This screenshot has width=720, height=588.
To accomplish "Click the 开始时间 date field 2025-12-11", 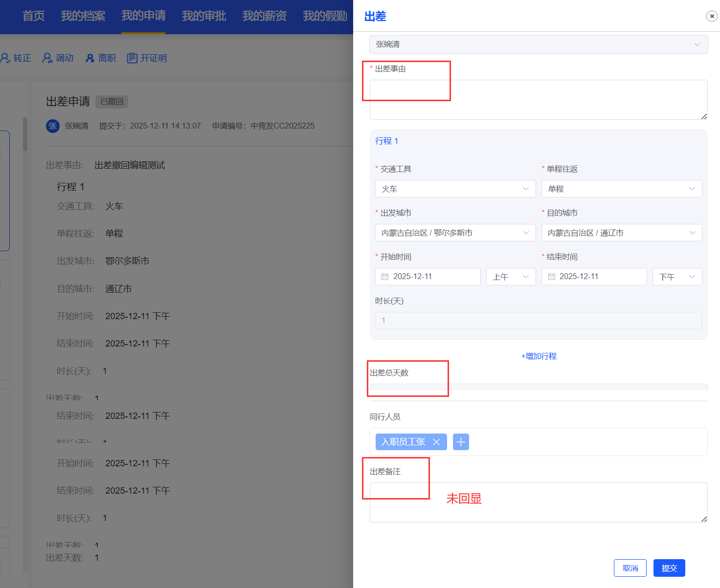I will point(428,277).
